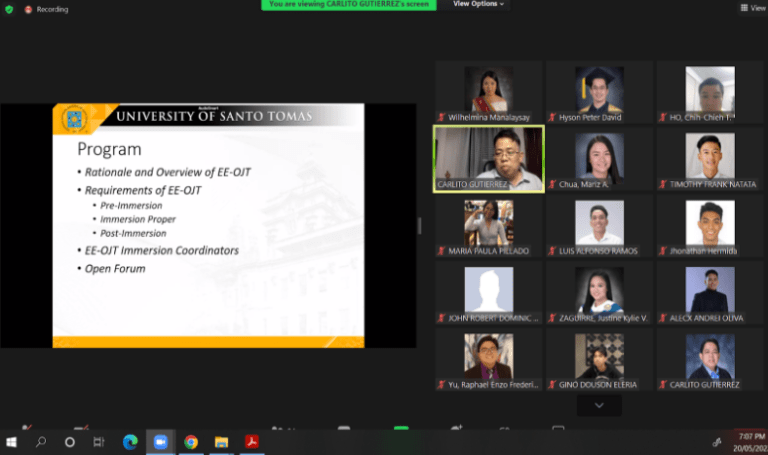Click muted mic icon beside Hyson Peter David

click(552, 118)
